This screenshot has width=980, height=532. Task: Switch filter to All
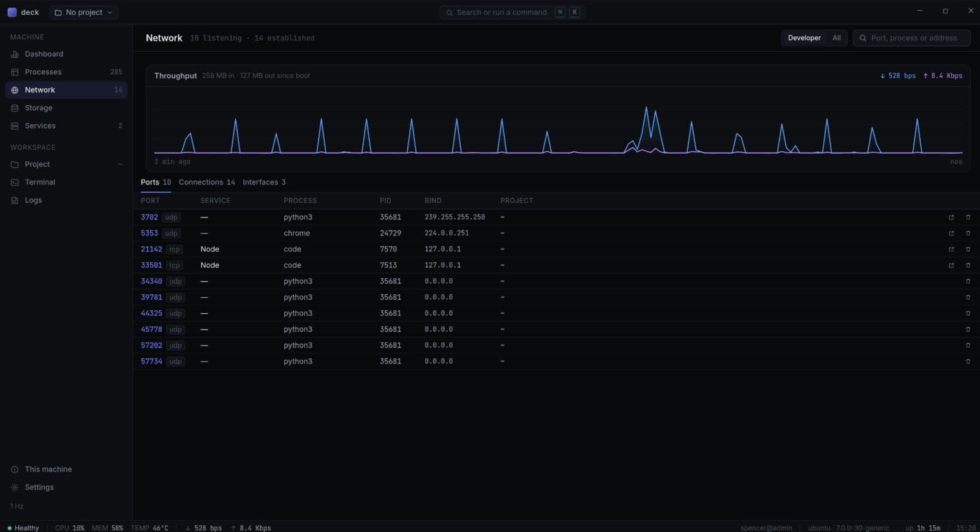point(837,38)
